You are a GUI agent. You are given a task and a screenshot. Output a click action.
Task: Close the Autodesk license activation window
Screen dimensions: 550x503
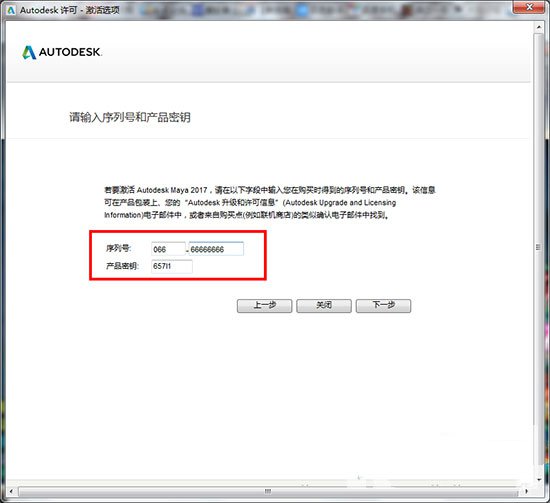[x=530, y=7]
